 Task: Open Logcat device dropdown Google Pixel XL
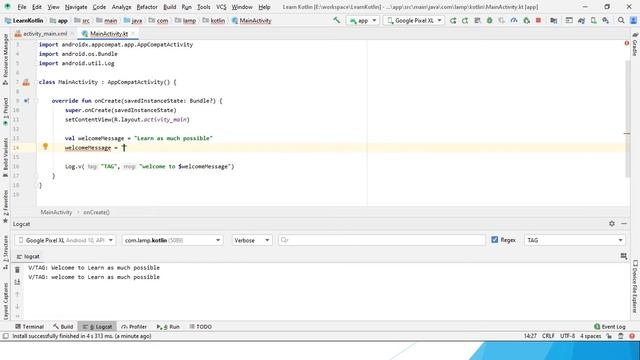point(65,240)
